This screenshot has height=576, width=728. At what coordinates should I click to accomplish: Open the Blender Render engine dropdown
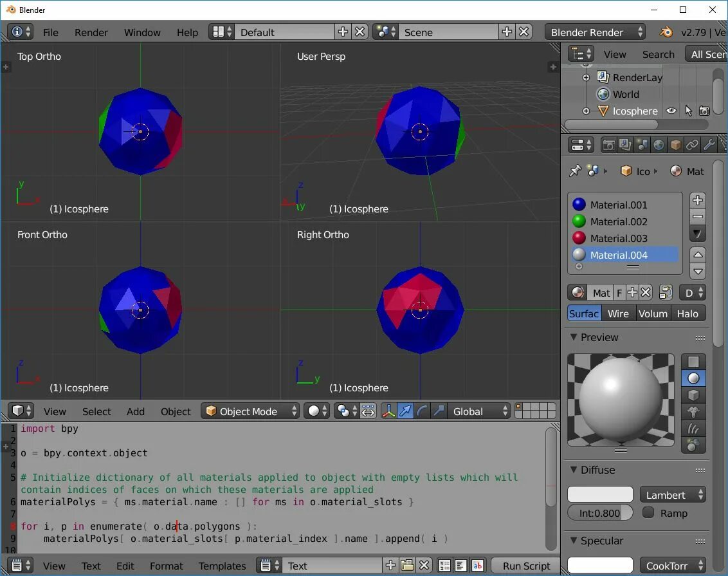coord(595,32)
